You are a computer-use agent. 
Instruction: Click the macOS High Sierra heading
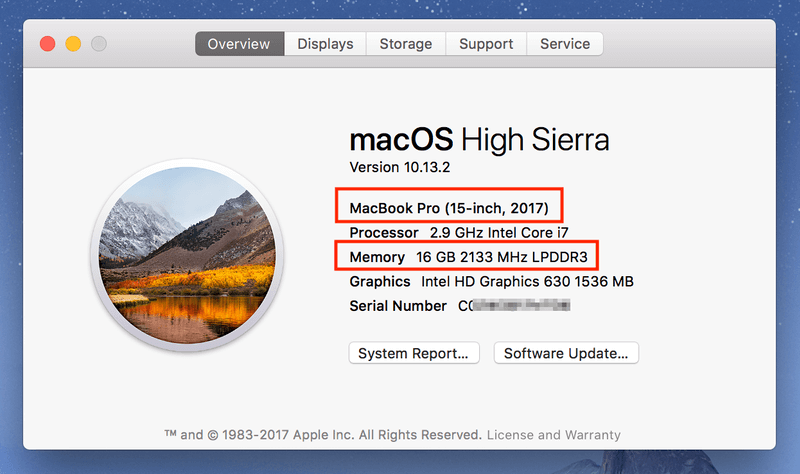click(x=479, y=138)
